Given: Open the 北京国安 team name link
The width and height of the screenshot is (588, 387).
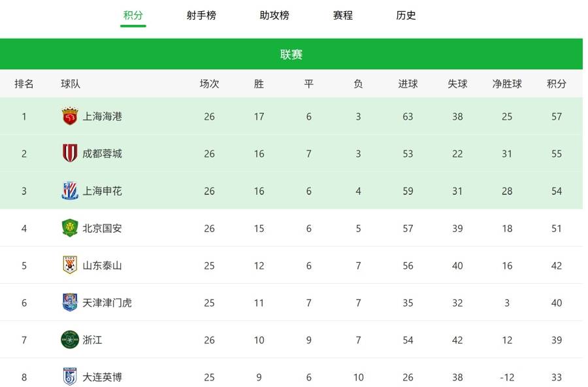Looking at the screenshot, I should point(102,228).
